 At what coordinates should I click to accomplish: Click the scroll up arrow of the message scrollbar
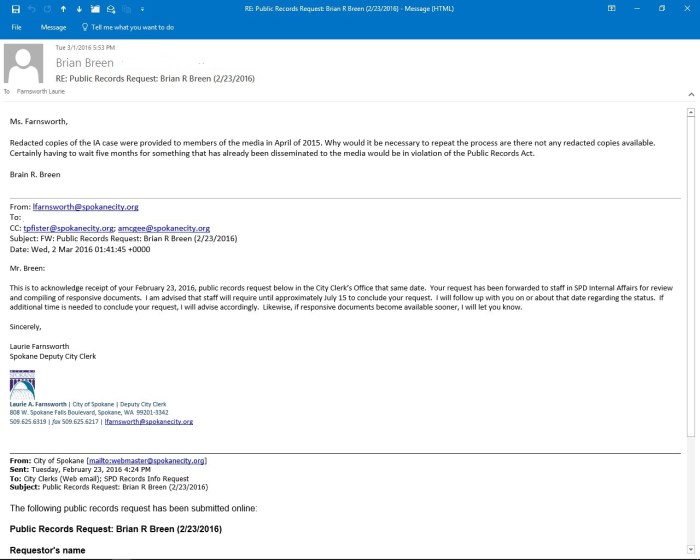click(689, 113)
